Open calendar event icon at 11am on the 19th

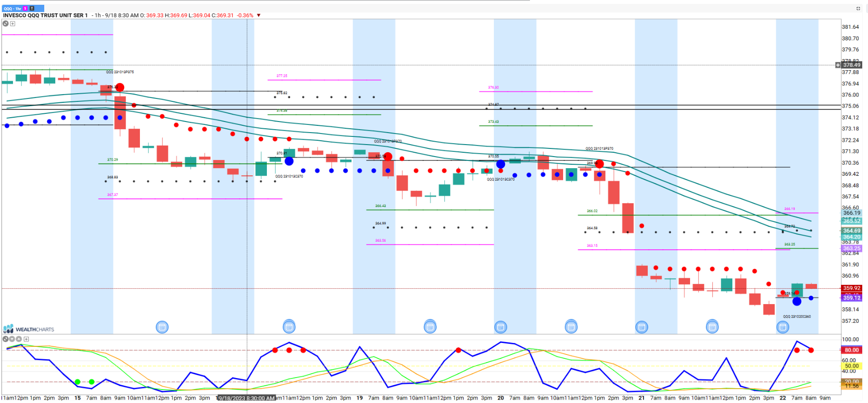(x=430, y=327)
